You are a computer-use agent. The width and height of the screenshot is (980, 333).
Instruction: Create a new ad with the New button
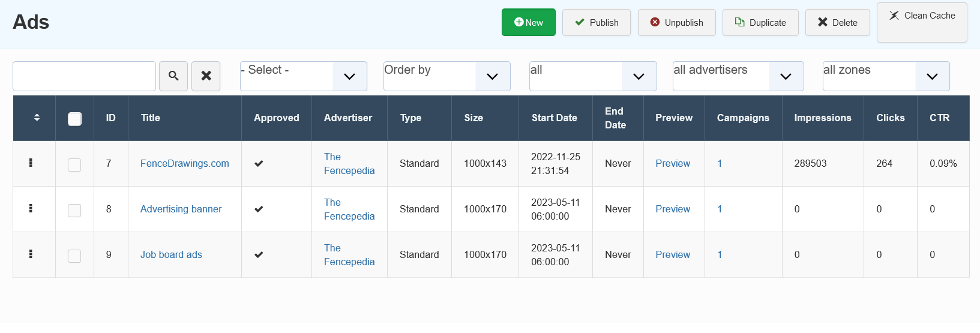pos(529,23)
